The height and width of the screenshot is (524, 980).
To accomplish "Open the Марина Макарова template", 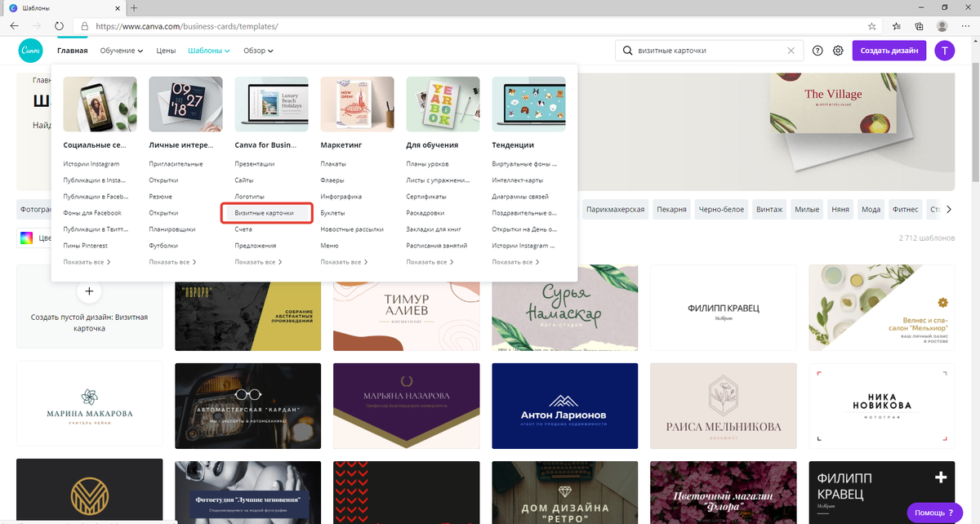I will coord(89,406).
